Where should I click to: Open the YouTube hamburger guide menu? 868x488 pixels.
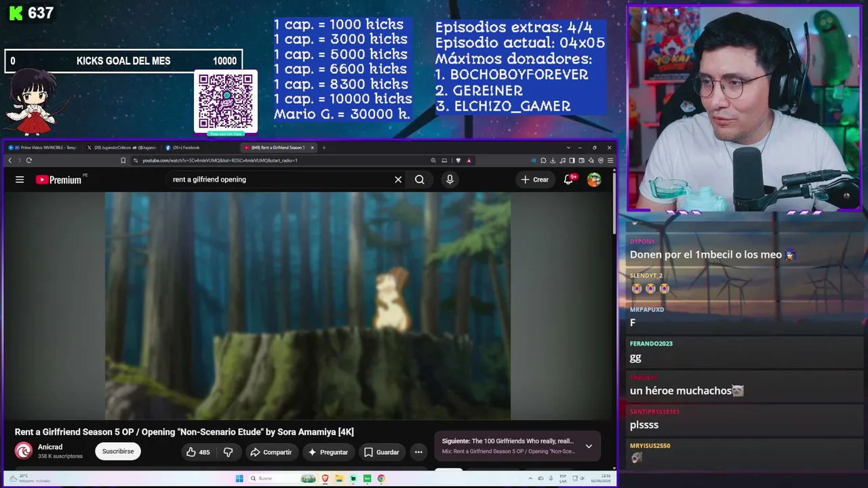20,180
